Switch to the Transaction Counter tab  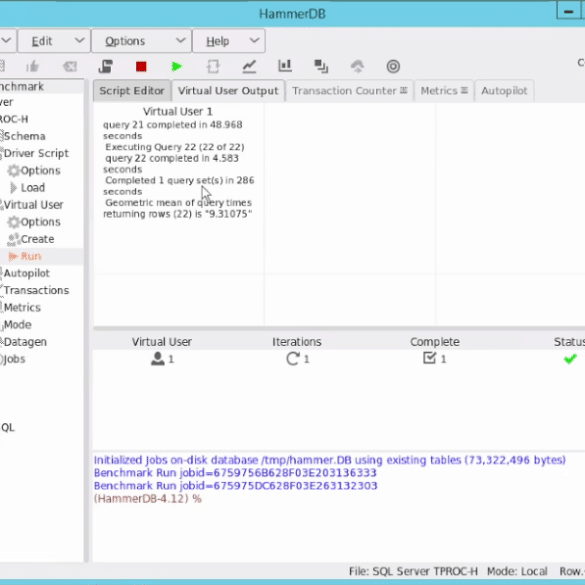tap(349, 91)
